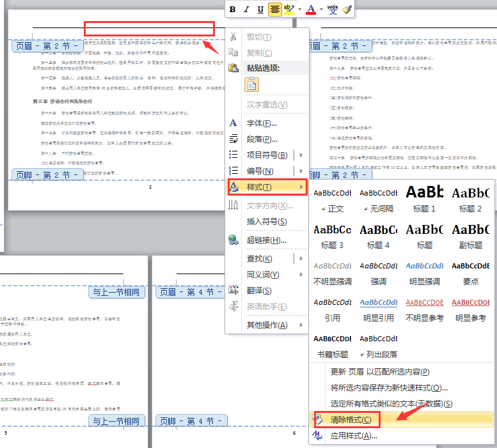Apply the 明显引用 style
Image resolution: width=497 pixels, height=448 pixels.
click(x=379, y=310)
